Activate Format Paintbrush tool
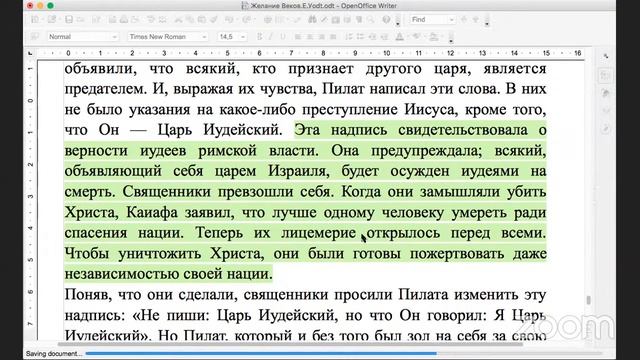Screen dimensions: 640x360 (x=213, y=20)
